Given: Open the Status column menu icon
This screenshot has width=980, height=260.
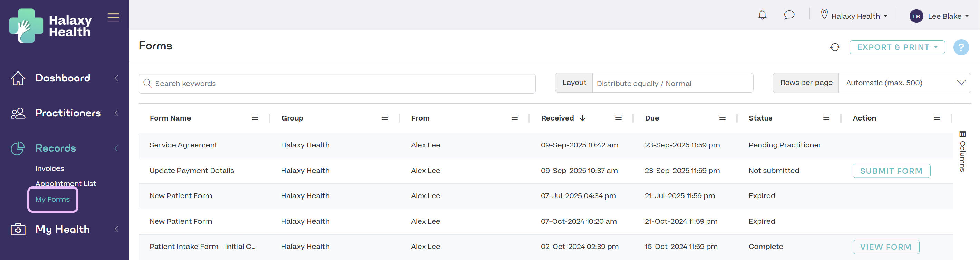Looking at the screenshot, I should click(x=826, y=118).
